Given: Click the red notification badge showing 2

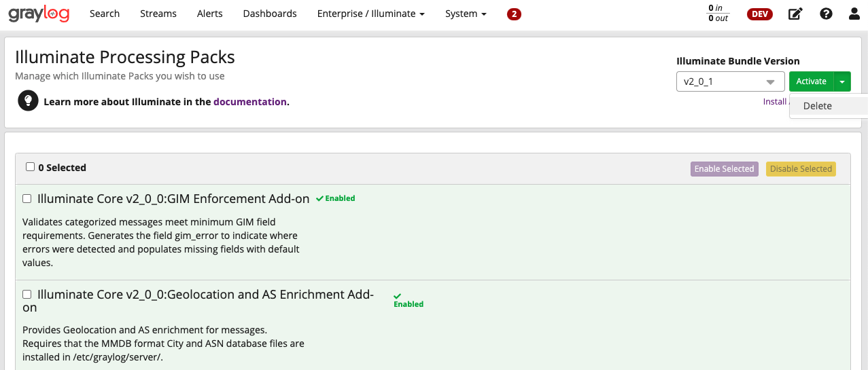Looking at the screenshot, I should coord(514,14).
